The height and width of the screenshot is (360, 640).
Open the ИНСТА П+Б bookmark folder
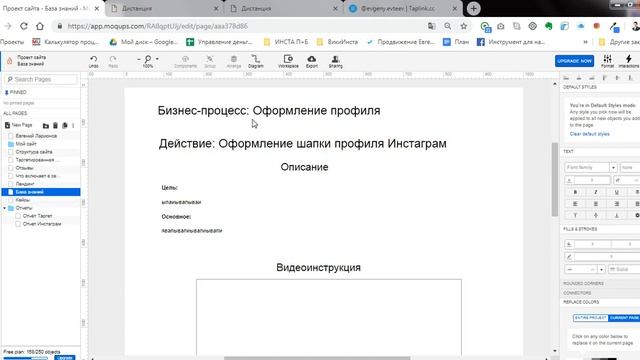click(x=286, y=42)
